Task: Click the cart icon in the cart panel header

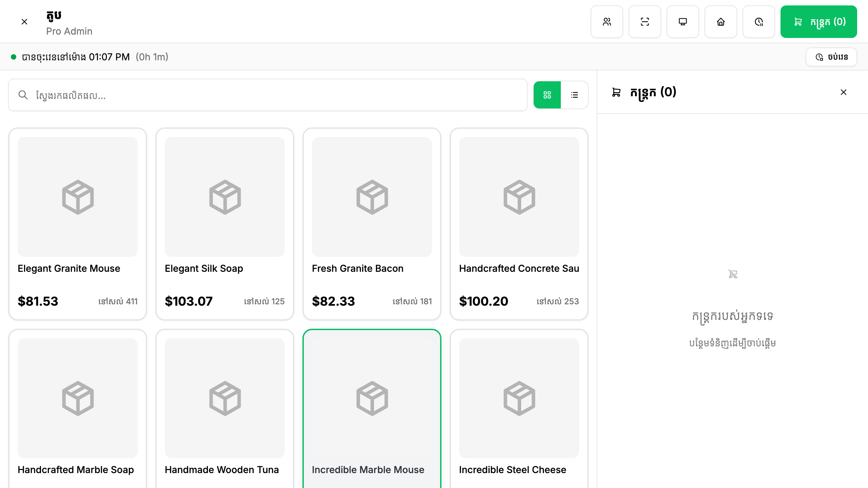Action: 616,92
